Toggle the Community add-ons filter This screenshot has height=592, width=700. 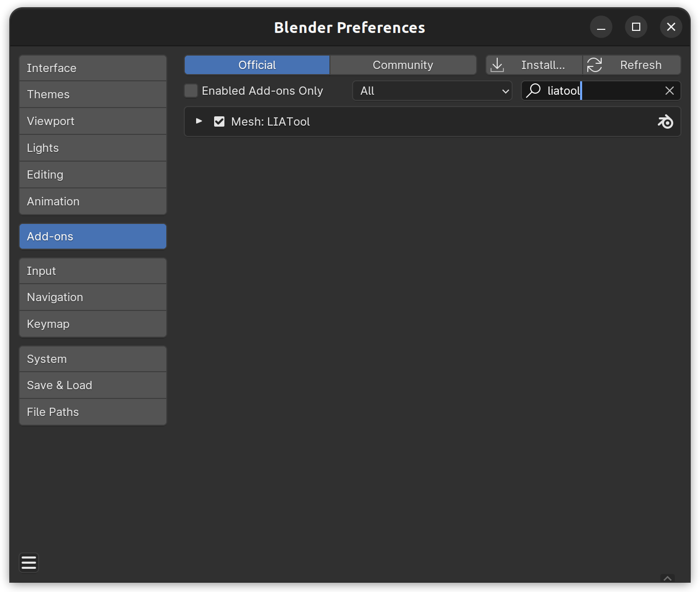click(x=403, y=65)
